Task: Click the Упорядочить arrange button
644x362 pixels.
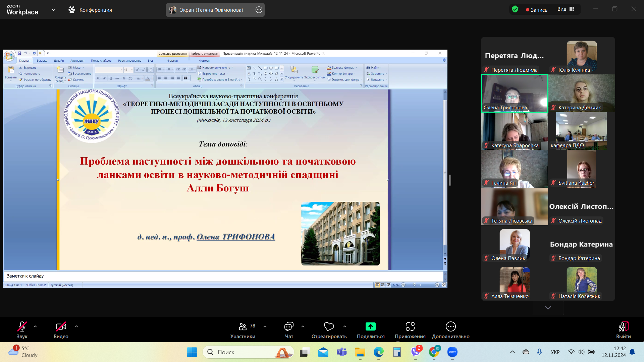Action: click(x=294, y=73)
